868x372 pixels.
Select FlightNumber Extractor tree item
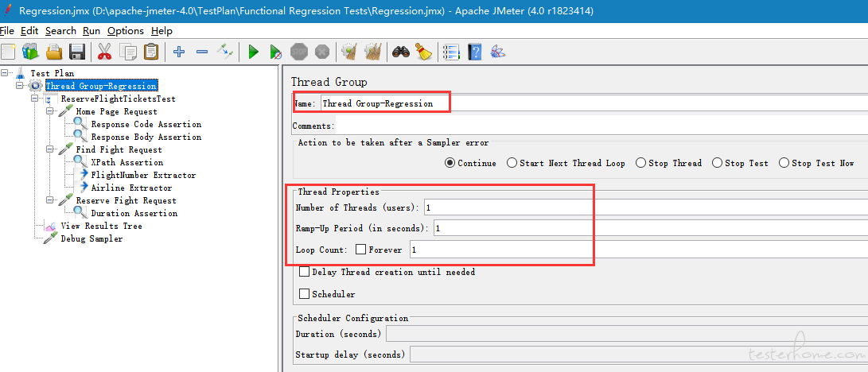(x=143, y=175)
